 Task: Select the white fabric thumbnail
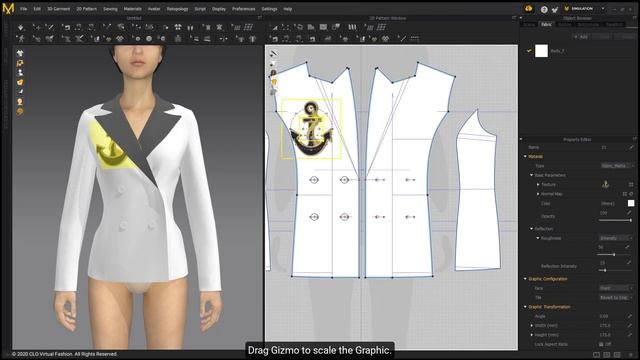tap(541, 51)
